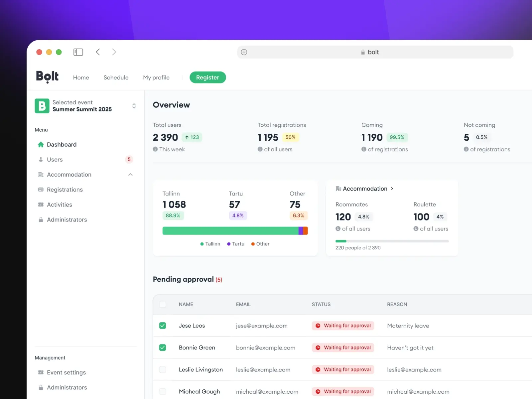The width and height of the screenshot is (532, 399).
Task: Collapse the Accommodation menu chevron
Action: point(130,175)
